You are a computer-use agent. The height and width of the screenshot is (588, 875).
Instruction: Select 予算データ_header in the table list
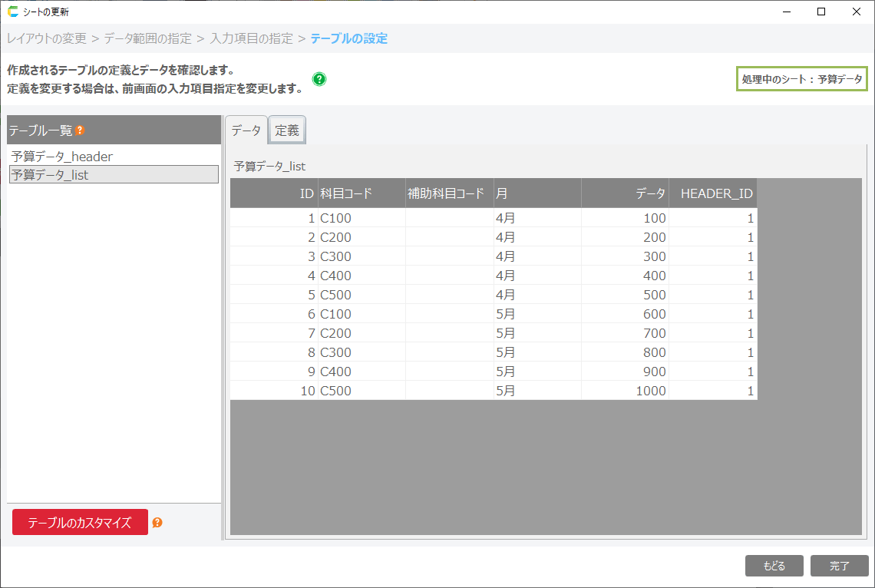[x=62, y=157]
